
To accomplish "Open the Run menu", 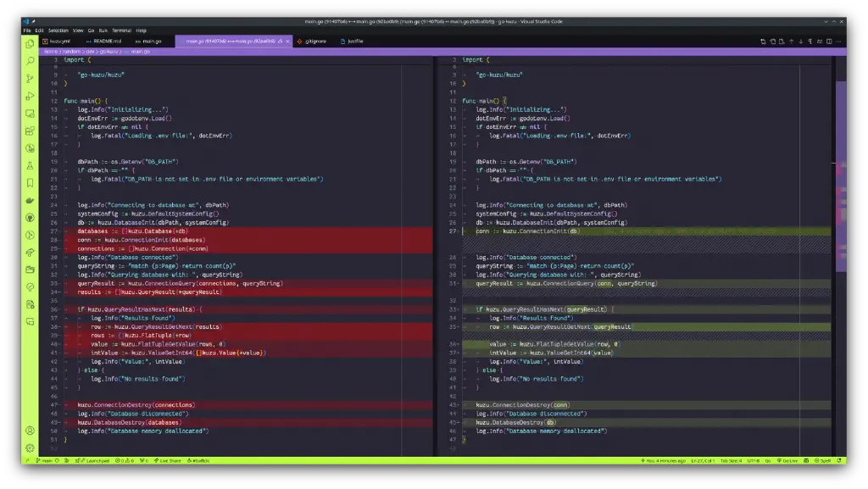I will click(103, 31).
